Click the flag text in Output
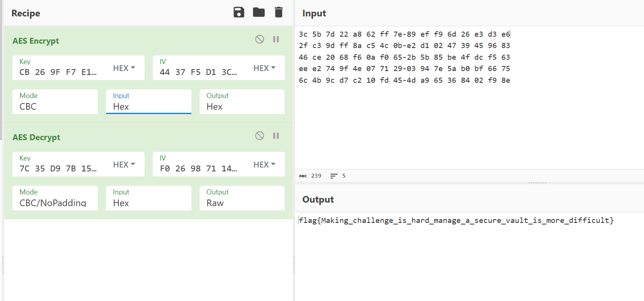 coord(456,221)
